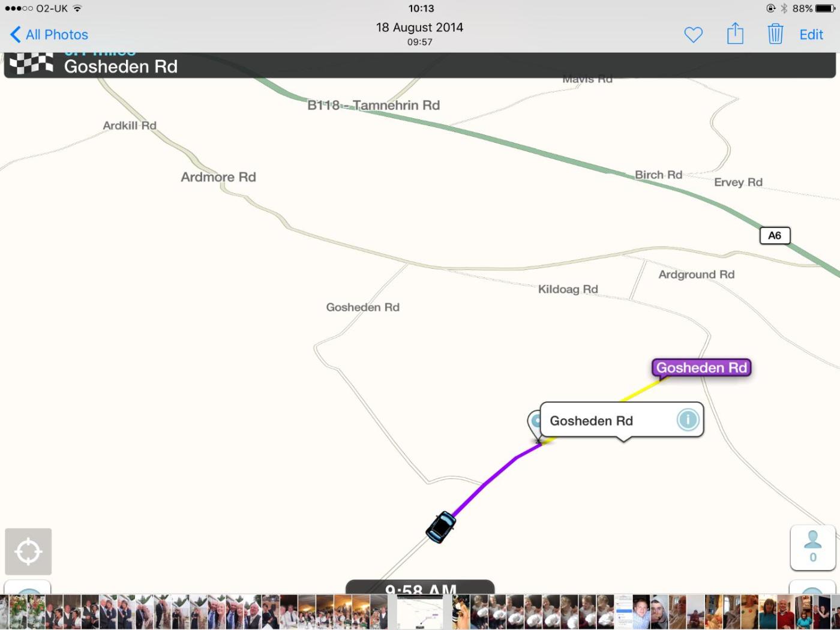Tap the blue car icon on the route
The height and width of the screenshot is (630, 840).
tap(441, 527)
